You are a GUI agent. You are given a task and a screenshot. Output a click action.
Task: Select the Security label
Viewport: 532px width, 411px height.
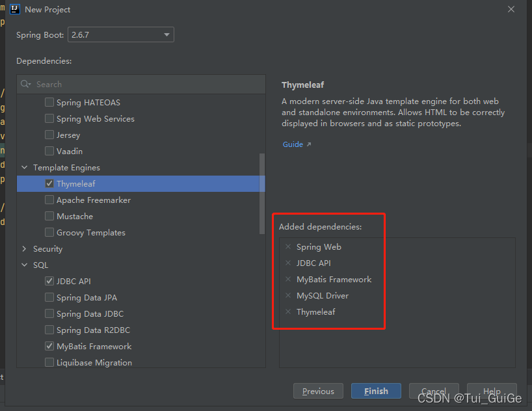coord(48,249)
